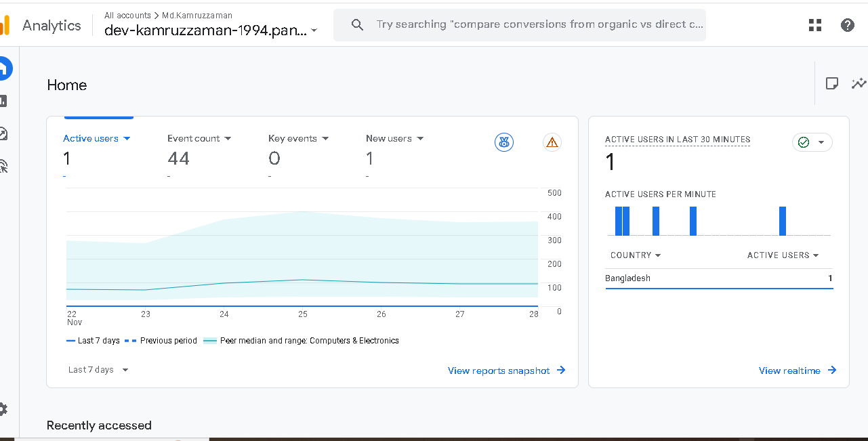The height and width of the screenshot is (441, 868).
Task: Open the Google apps grid icon
Action: [815, 25]
